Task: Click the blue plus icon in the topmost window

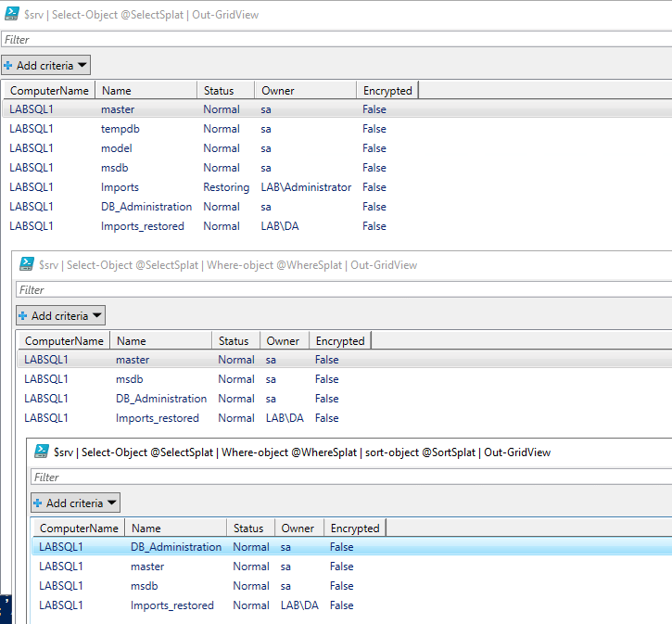Action: coord(8,66)
